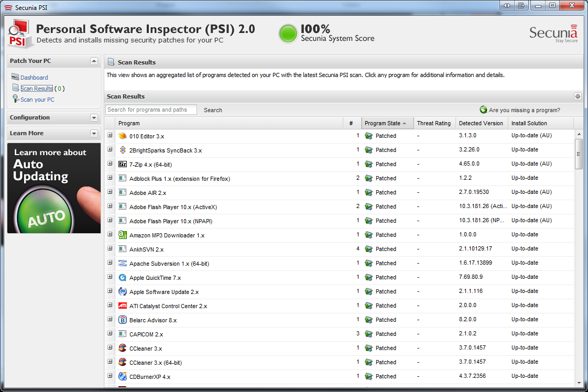Click Up-to-date (AU) for 7-Zip
588x392 pixels.
point(532,164)
